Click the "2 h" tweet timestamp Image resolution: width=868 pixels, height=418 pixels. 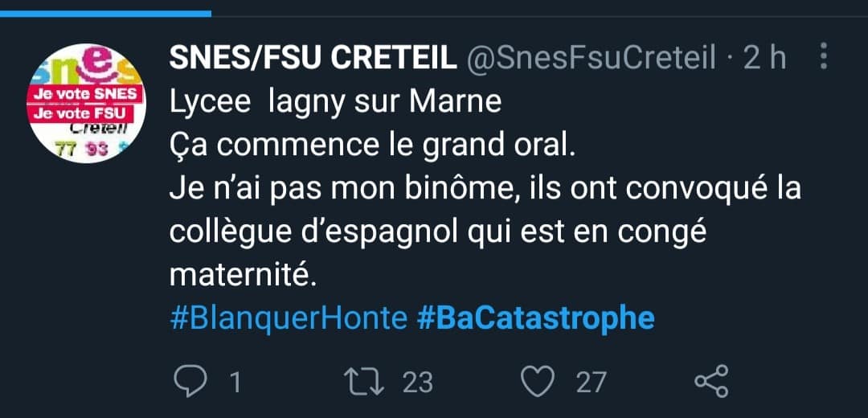tap(764, 59)
